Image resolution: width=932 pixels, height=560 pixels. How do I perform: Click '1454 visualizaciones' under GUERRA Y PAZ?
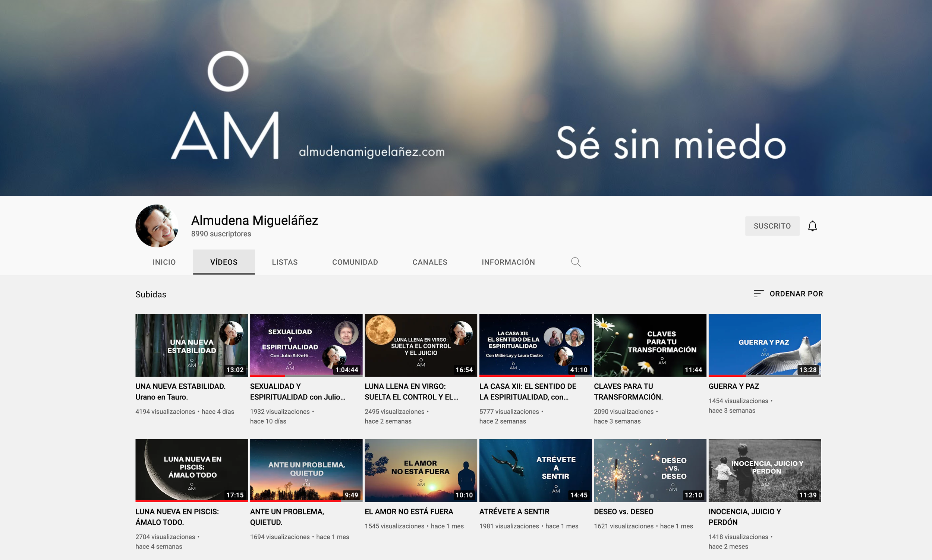coord(739,401)
